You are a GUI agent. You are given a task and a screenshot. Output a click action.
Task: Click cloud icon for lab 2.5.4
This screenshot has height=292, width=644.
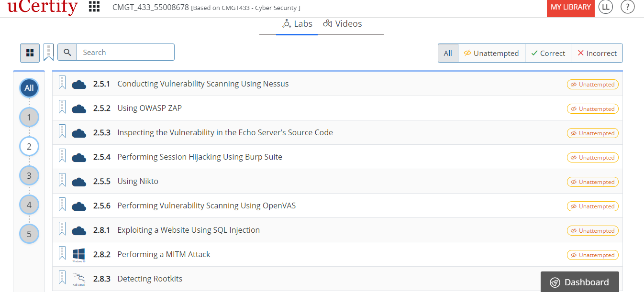[79, 158]
